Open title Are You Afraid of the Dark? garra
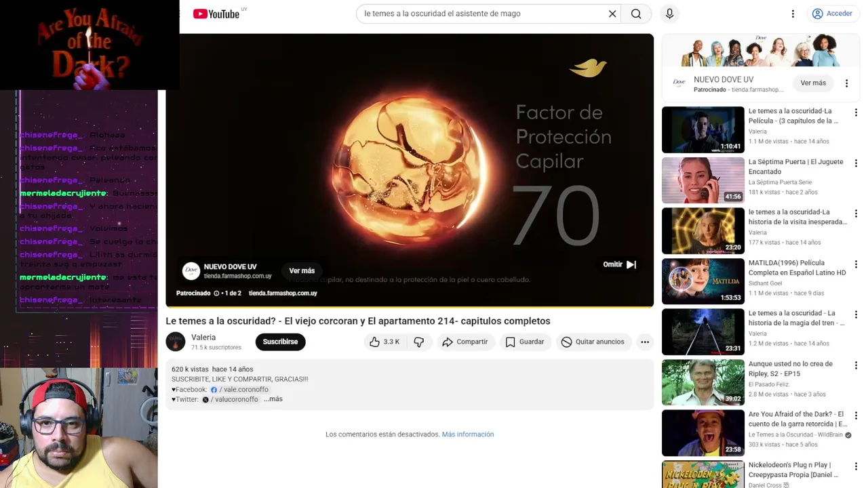This screenshot has width=868, height=488. point(798,419)
